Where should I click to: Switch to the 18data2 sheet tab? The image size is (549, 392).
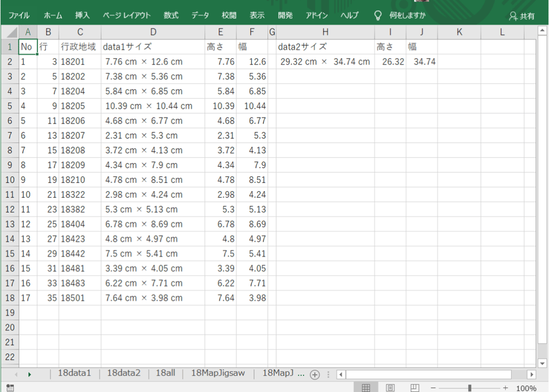pyautogui.click(x=124, y=373)
